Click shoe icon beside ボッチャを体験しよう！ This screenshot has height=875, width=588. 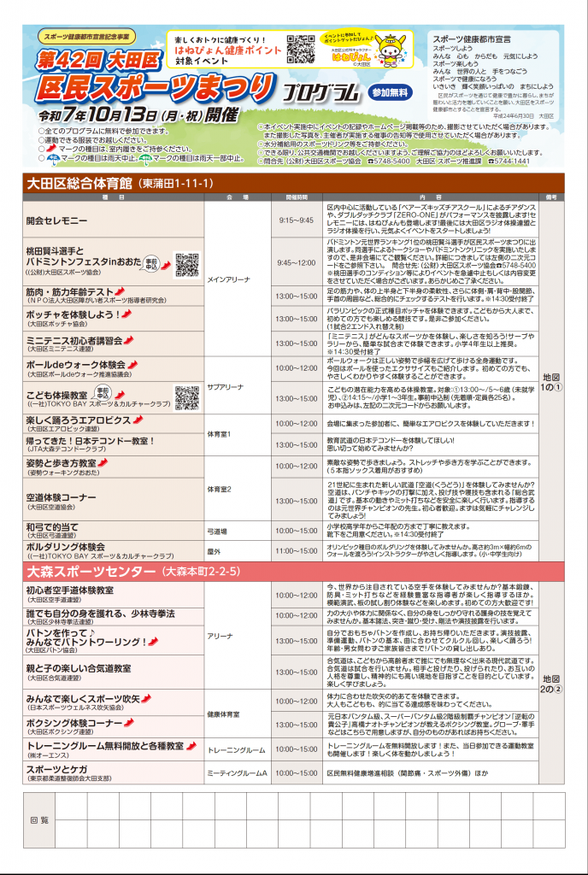[126, 314]
